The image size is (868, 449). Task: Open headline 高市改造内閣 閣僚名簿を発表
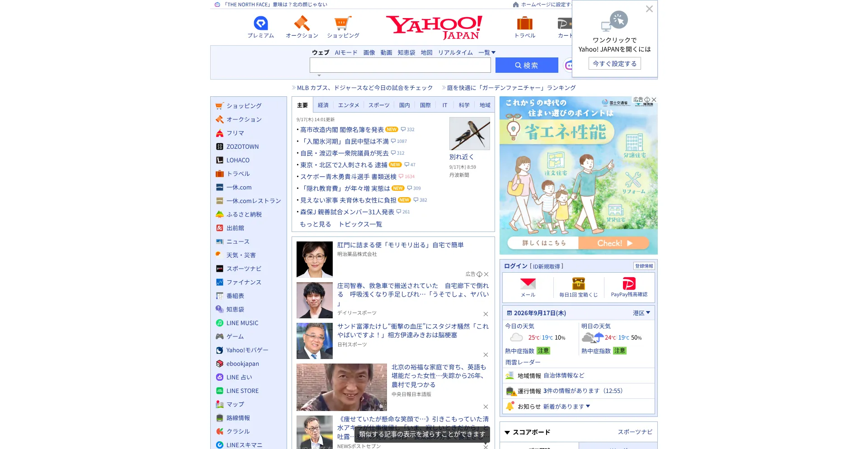pos(342,130)
